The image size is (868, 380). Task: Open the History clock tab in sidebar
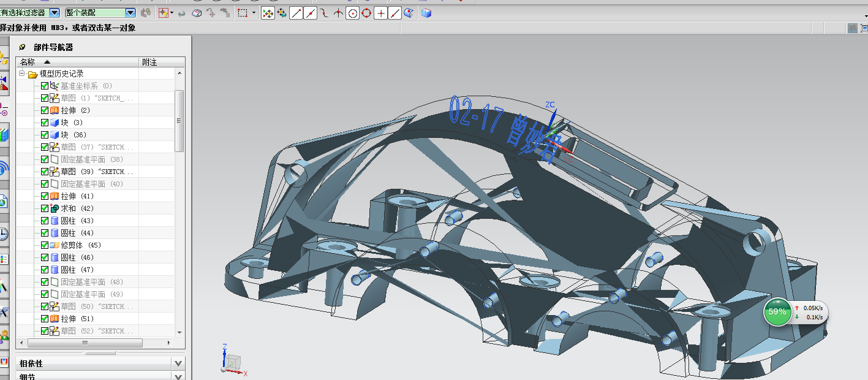pos(4,234)
